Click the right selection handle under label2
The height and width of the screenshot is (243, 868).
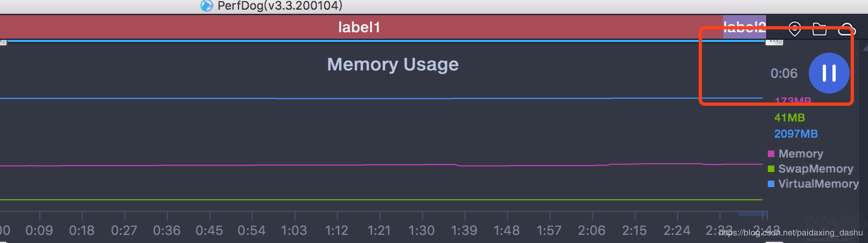point(774,41)
